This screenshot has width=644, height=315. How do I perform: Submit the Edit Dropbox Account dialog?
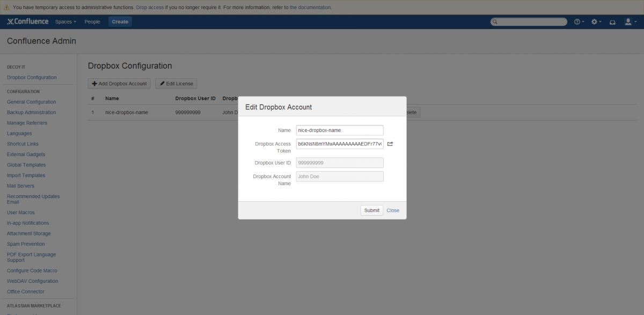372,210
